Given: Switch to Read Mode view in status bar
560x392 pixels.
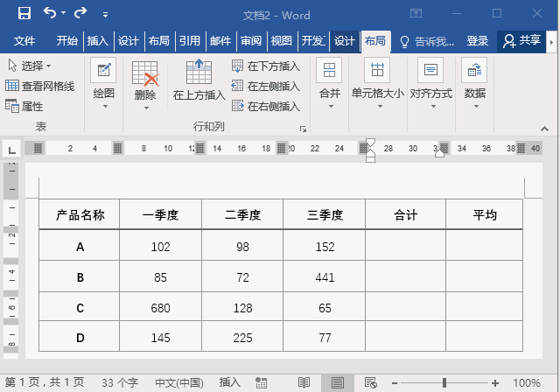Looking at the screenshot, I should [x=304, y=383].
